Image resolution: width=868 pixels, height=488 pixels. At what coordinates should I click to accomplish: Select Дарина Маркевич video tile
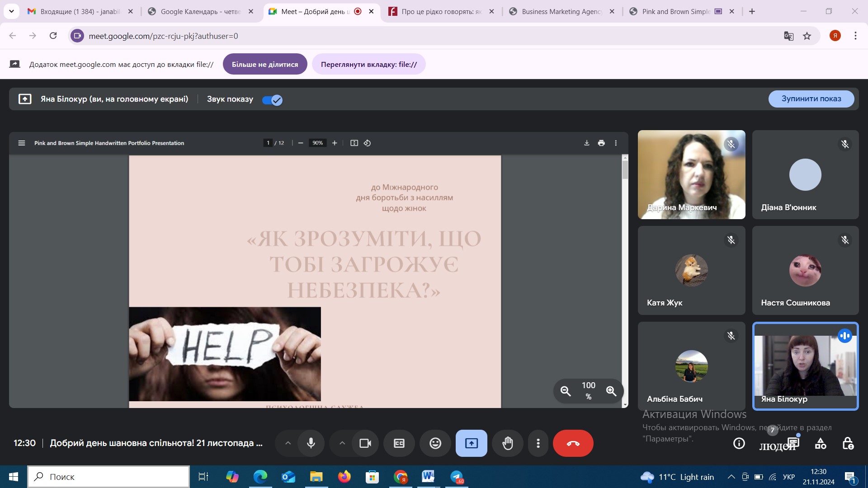coord(691,175)
